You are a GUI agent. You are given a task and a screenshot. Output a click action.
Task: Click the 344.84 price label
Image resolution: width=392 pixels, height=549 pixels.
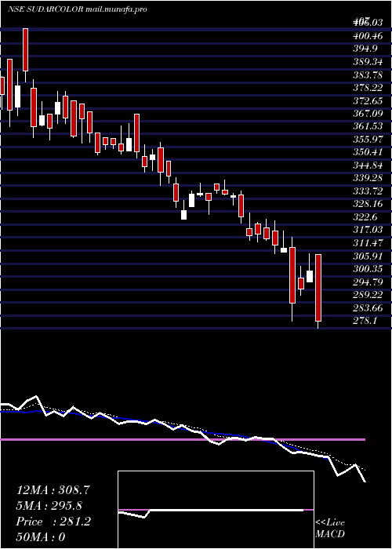pyautogui.click(x=368, y=165)
